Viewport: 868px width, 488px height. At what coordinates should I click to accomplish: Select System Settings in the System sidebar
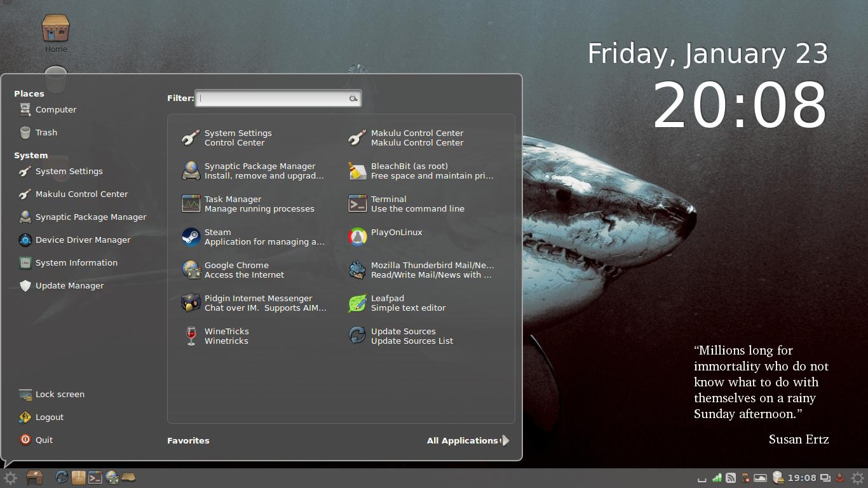(x=60, y=172)
